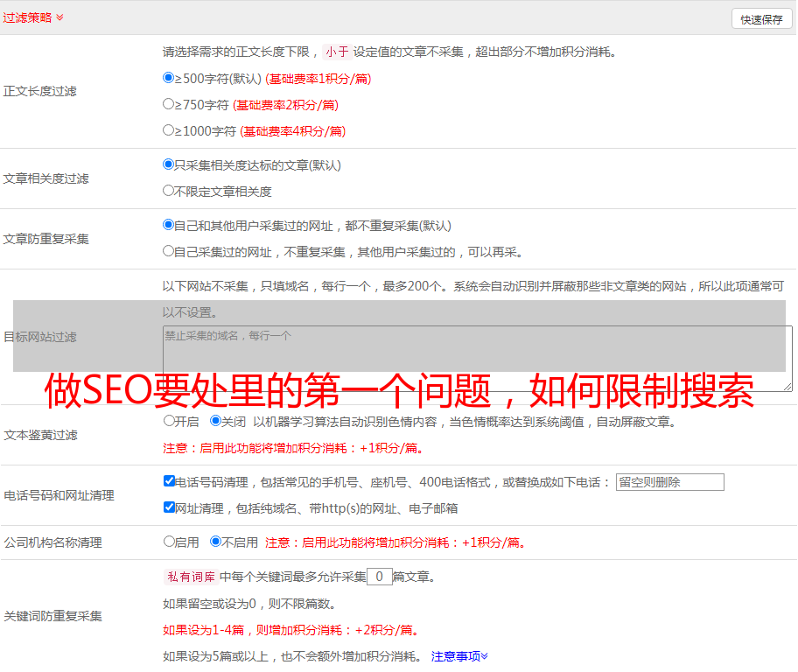Collapse the 过滤策略 section header
798x672 pixels.
coord(33,17)
